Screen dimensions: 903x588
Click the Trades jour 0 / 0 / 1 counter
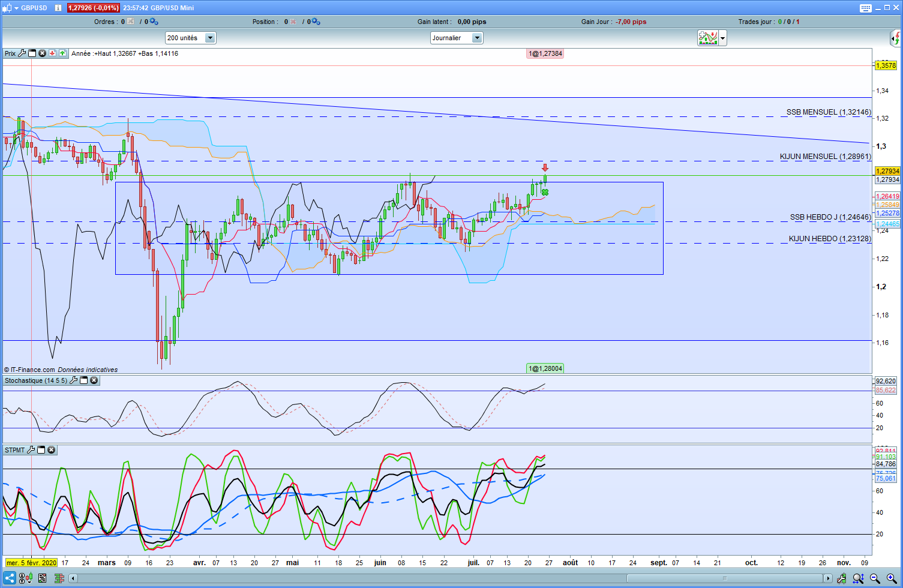pyautogui.click(x=789, y=22)
